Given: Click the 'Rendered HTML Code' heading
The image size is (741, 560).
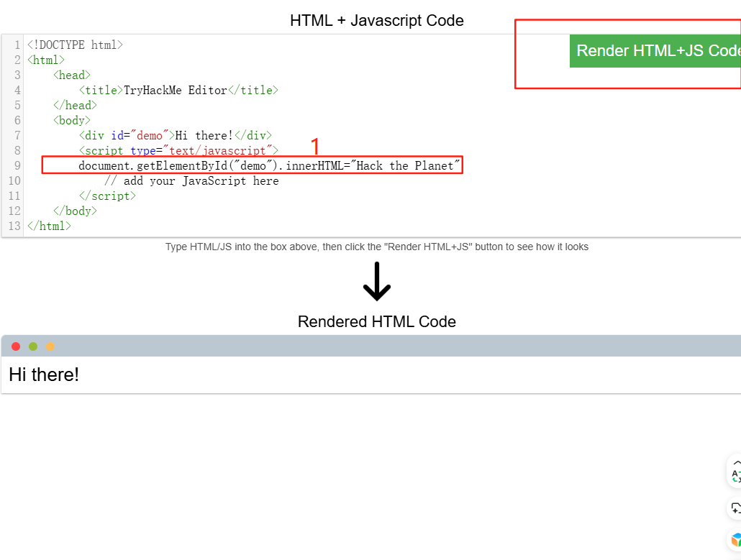Looking at the screenshot, I should (x=377, y=321).
